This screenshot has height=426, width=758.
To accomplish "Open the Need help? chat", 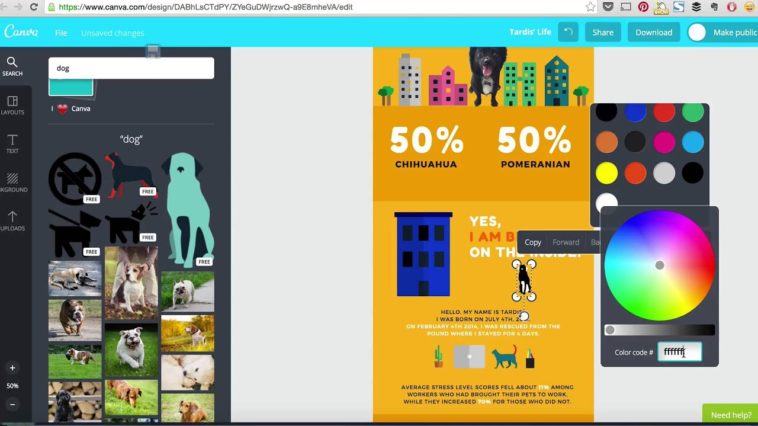I will pyautogui.click(x=730, y=414).
